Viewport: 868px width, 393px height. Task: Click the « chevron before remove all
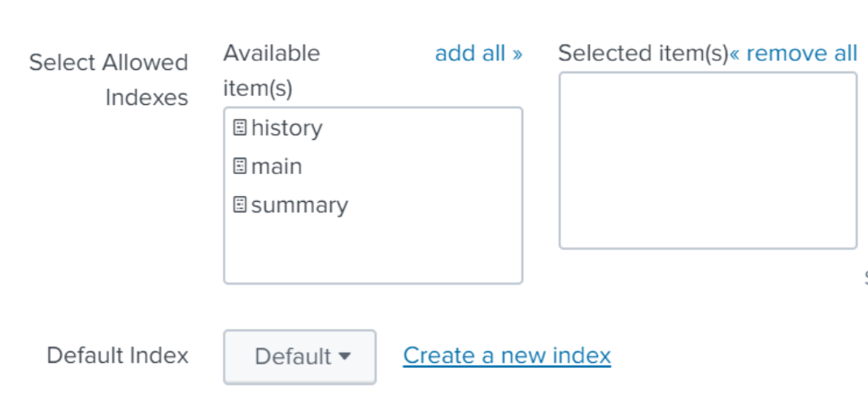click(735, 54)
